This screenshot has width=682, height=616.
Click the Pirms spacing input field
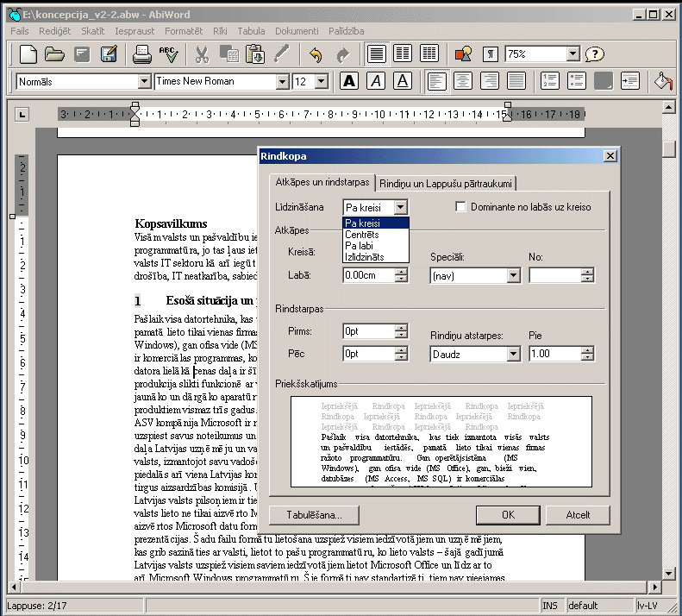coord(368,330)
